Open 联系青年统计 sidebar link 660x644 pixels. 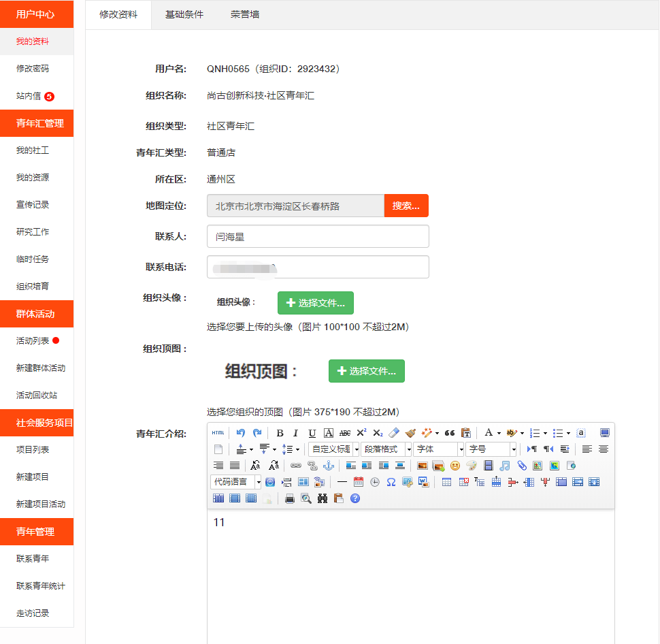point(40,585)
